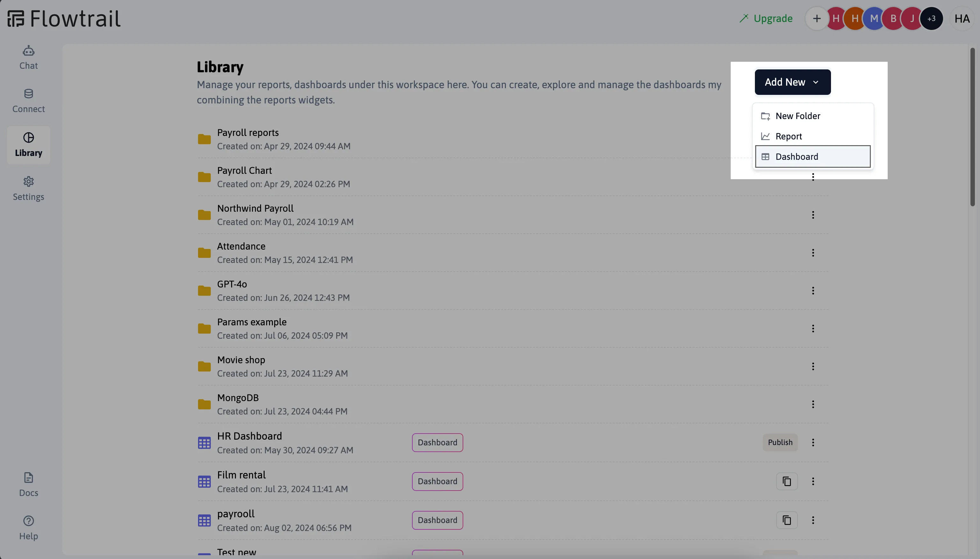Expand Add New dropdown menu

coord(792,81)
